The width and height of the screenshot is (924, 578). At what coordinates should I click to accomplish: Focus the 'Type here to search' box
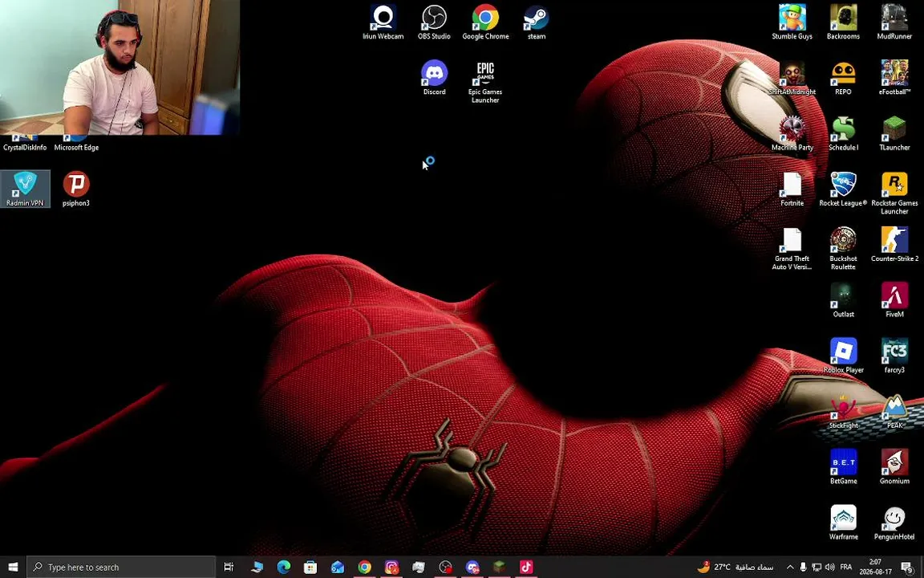point(121,567)
